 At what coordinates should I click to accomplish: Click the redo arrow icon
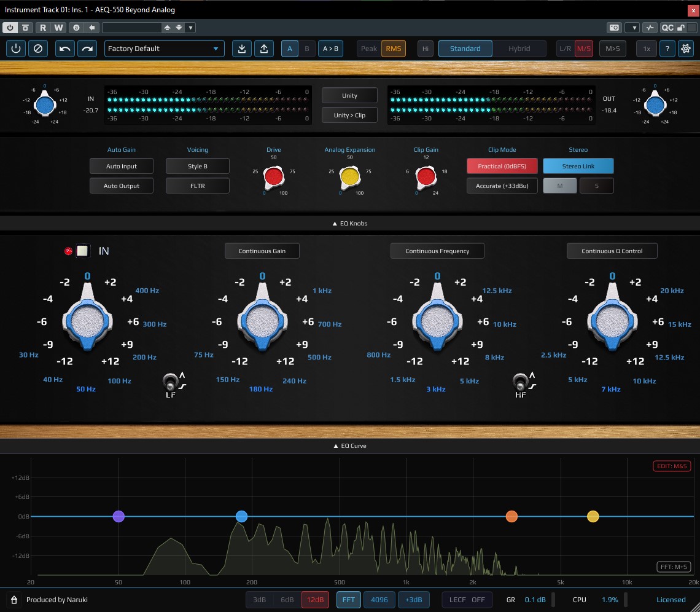[x=87, y=49]
